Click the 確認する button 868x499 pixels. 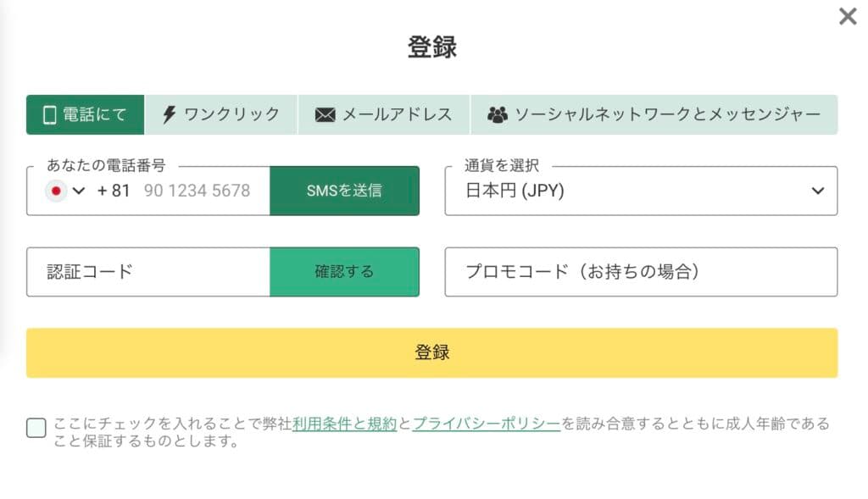pos(344,272)
